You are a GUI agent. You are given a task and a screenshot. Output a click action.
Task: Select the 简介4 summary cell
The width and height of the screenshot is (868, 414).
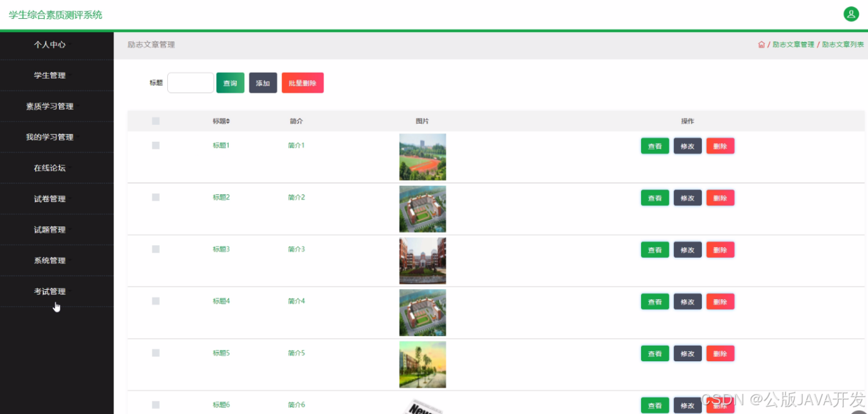pyautogui.click(x=296, y=301)
